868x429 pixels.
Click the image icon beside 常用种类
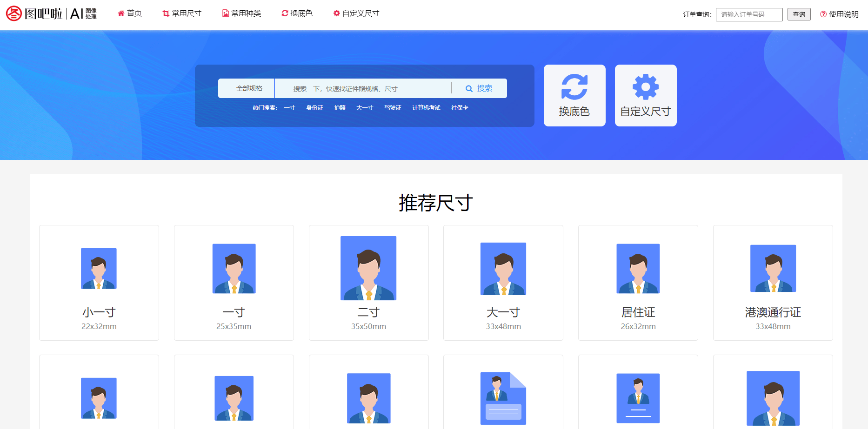click(225, 13)
